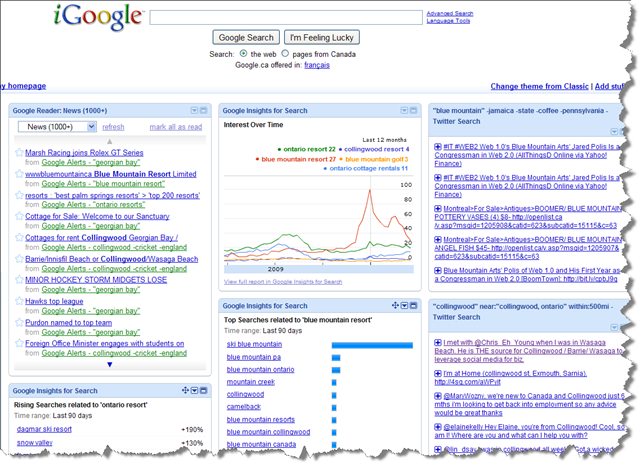Maximize the Rising Searches gadget
640x463 pixels.
pos(204,390)
